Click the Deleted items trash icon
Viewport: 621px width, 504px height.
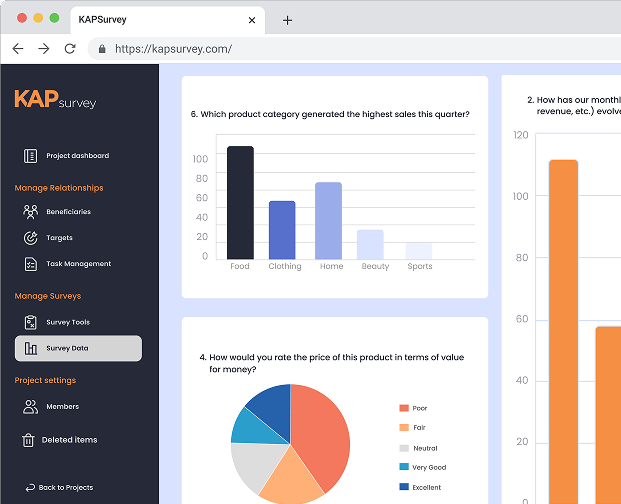(28, 440)
